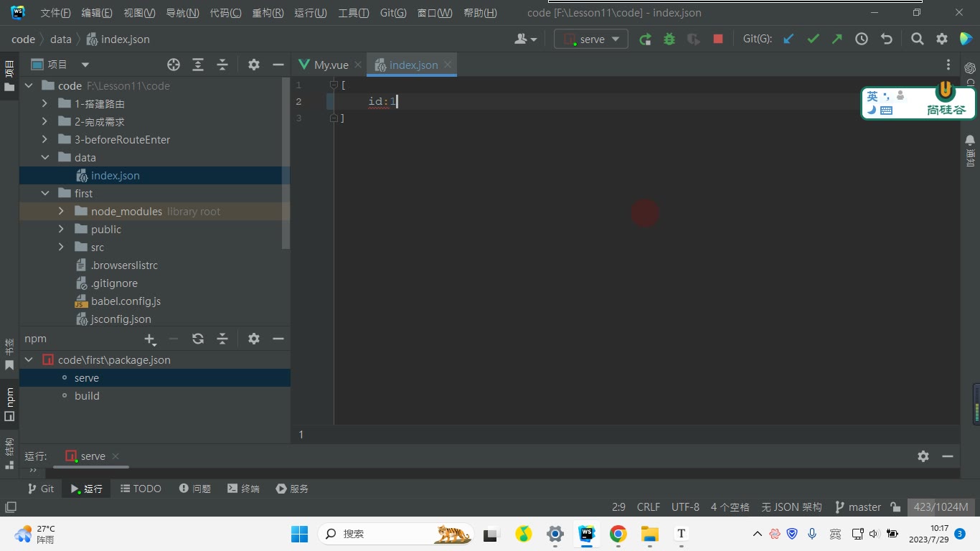Expand the node_modules folder

[62, 212]
